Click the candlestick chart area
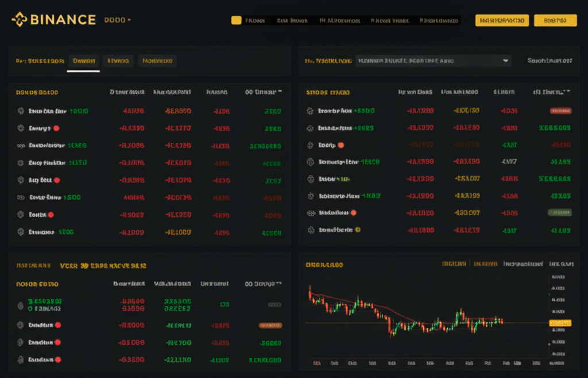The height and width of the screenshot is (378, 588). coord(425,318)
